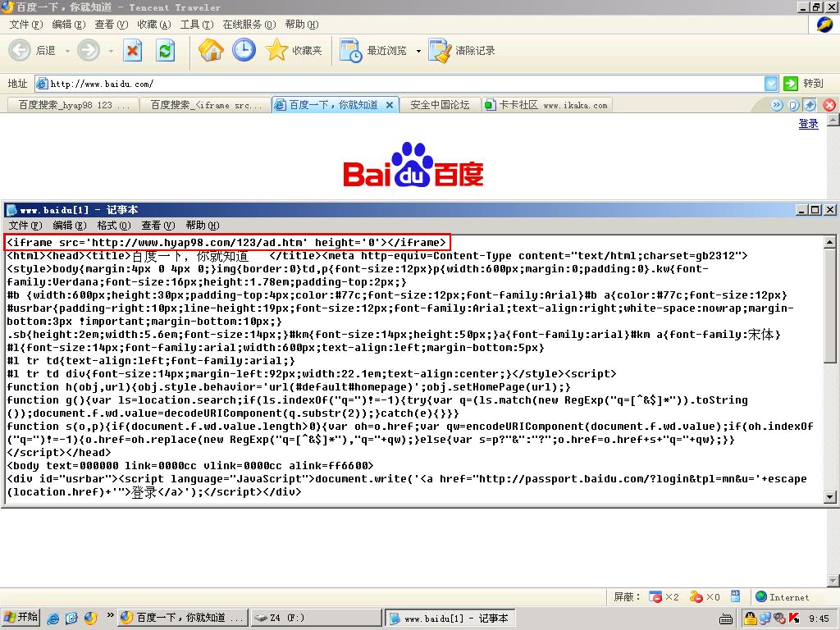Open browser 编辑(E) menu
Screen dimensions: 840x630
click(69, 25)
